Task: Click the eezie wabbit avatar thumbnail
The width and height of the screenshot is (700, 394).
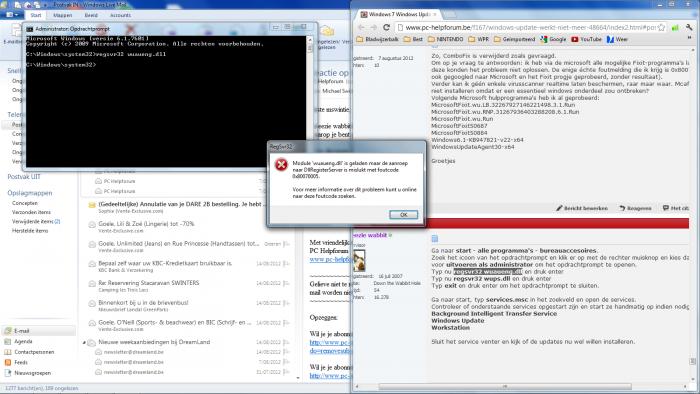Action: point(359,261)
